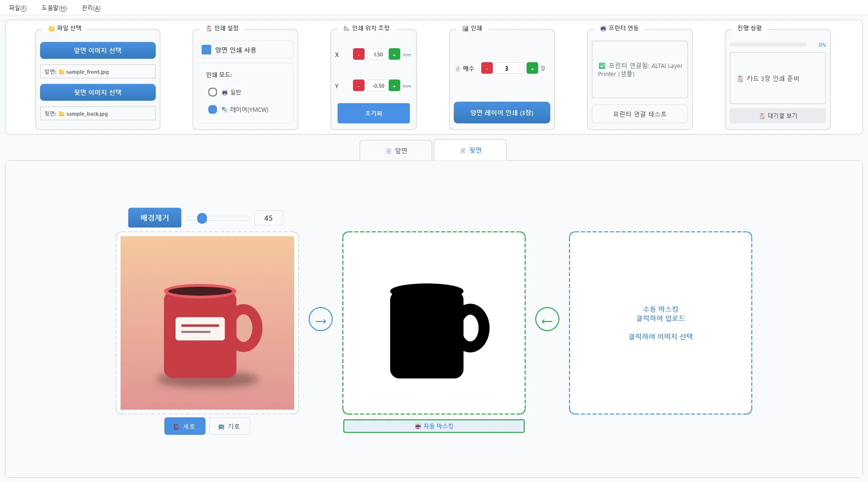The height and width of the screenshot is (482, 868).
Task: Start 양면 레이어 인쇄 (3장)
Action: tap(502, 113)
